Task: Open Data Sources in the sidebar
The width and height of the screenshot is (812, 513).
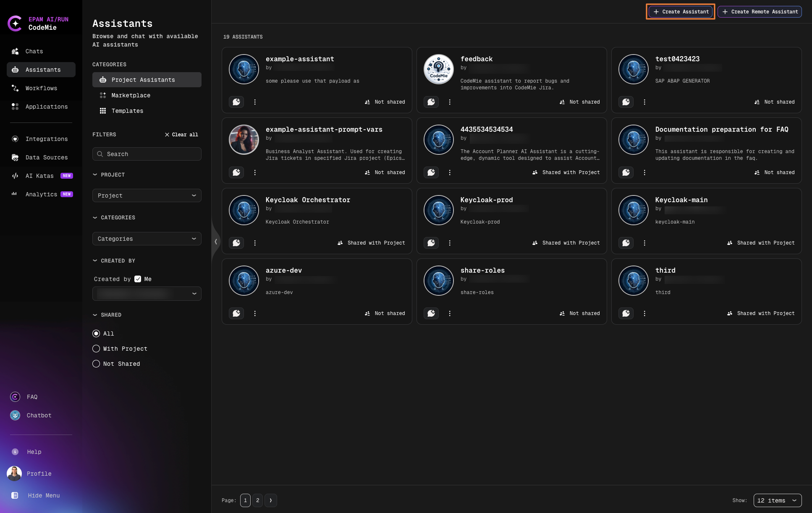Action: pos(46,157)
